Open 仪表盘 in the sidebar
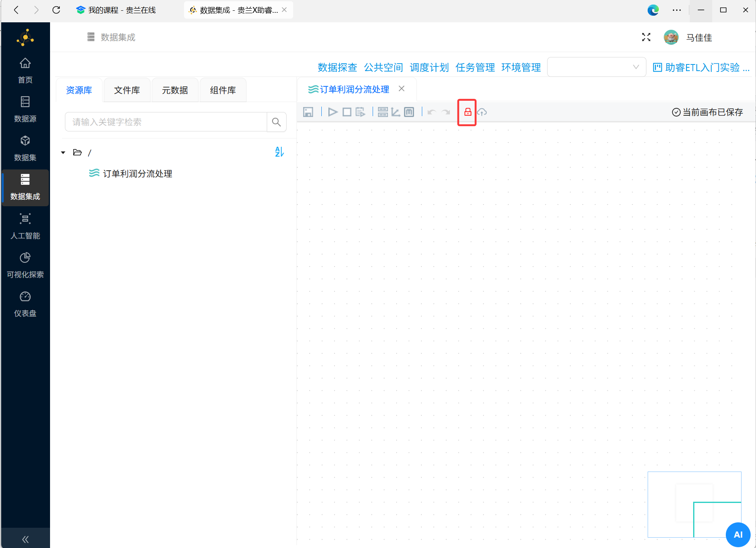This screenshot has width=756, height=548. point(25,304)
